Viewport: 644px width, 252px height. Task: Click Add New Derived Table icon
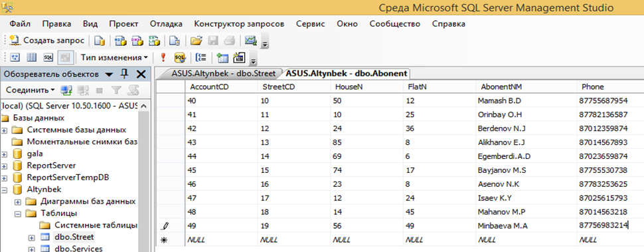239,58
